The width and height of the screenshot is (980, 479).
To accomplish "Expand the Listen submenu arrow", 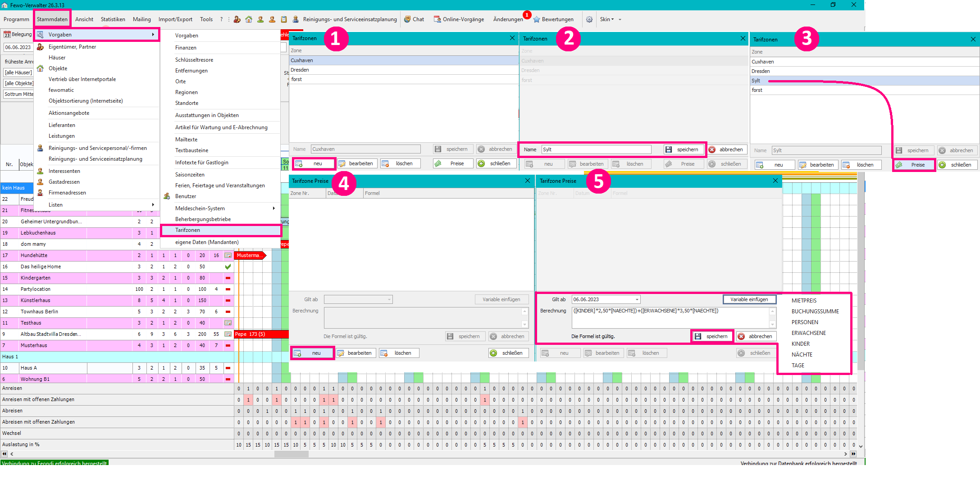I will click(153, 205).
